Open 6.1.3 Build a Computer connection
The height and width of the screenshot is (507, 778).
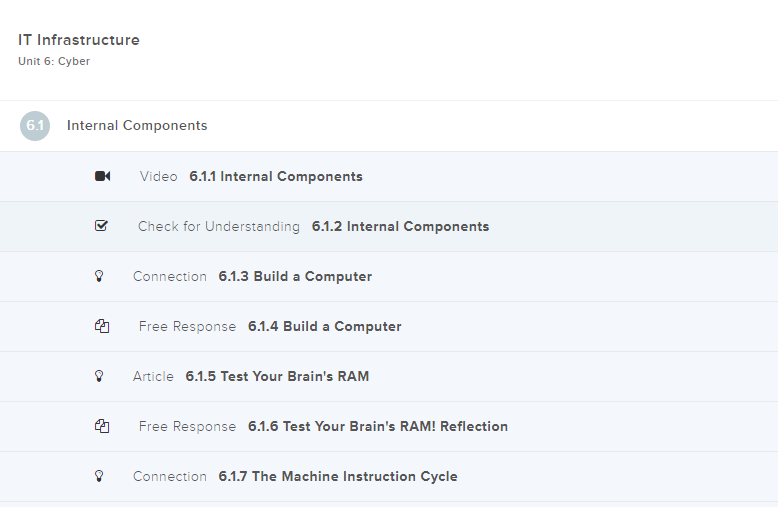click(295, 277)
